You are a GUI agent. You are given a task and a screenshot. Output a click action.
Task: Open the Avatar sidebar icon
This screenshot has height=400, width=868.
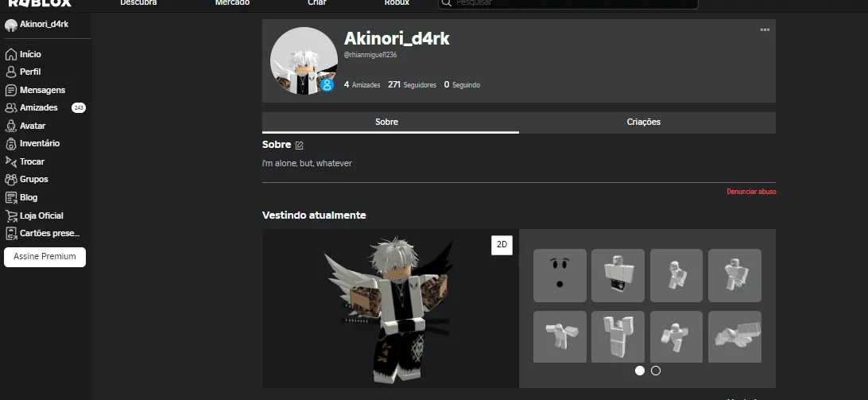(10, 126)
